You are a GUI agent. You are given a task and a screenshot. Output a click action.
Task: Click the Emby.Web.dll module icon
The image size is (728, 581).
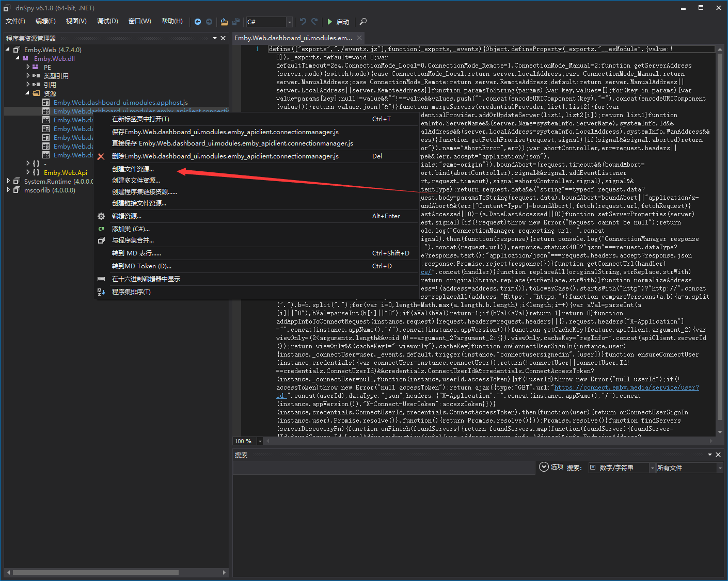point(25,58)
